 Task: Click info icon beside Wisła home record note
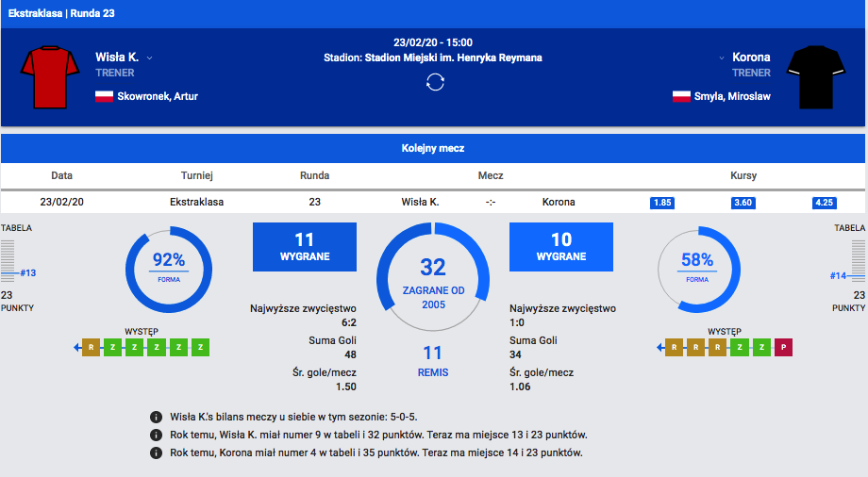click(x=156, y=417)
